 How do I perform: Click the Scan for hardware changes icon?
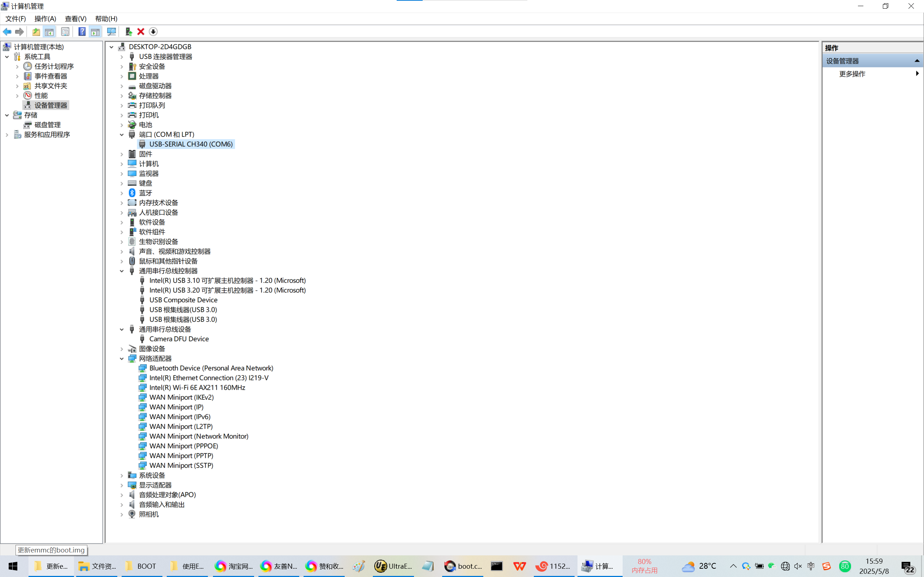pyautogui.click(x=112, y=32)
